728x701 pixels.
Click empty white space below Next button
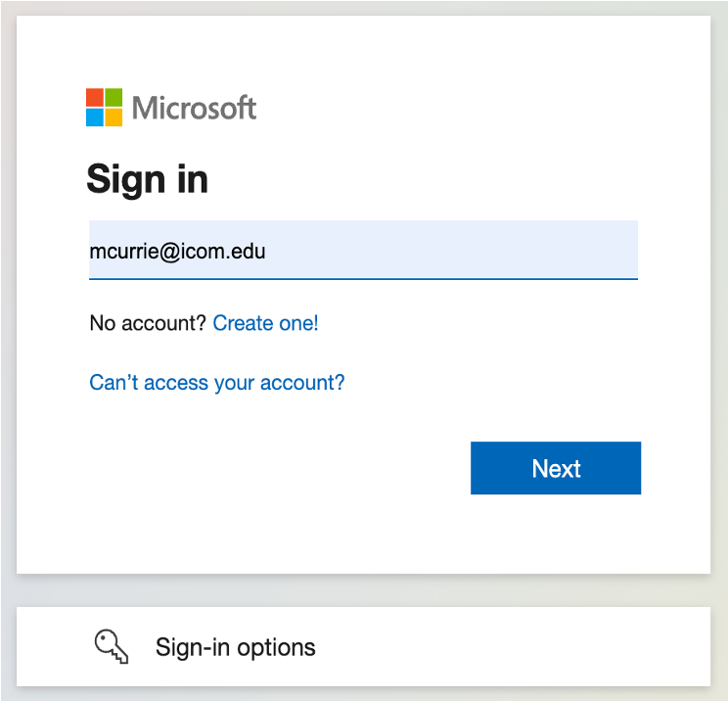pos(556,535)
